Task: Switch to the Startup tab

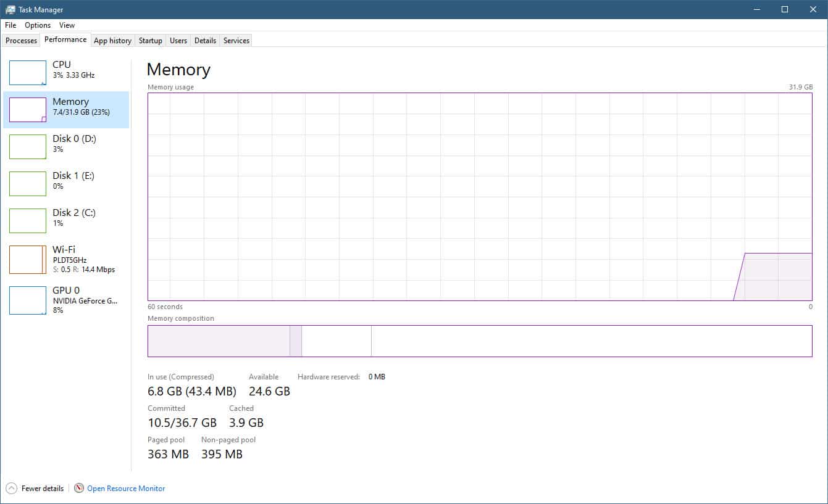Action: [x=150, y=41]
